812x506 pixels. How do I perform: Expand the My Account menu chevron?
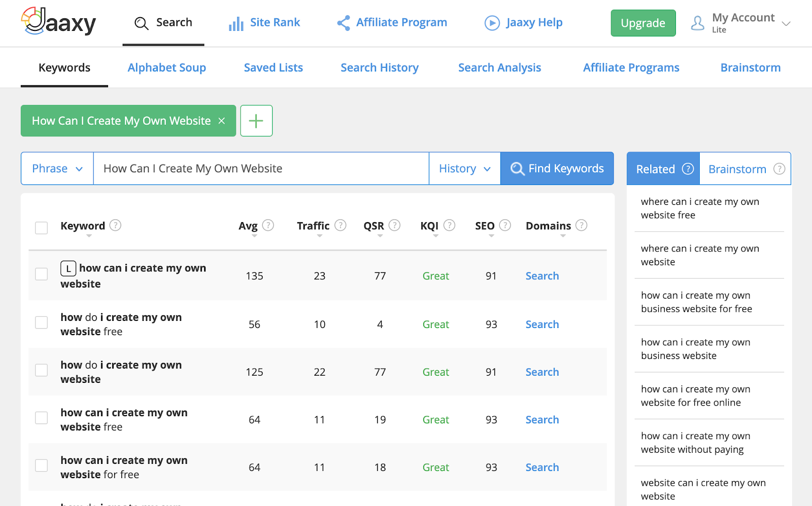coord(786,24)
